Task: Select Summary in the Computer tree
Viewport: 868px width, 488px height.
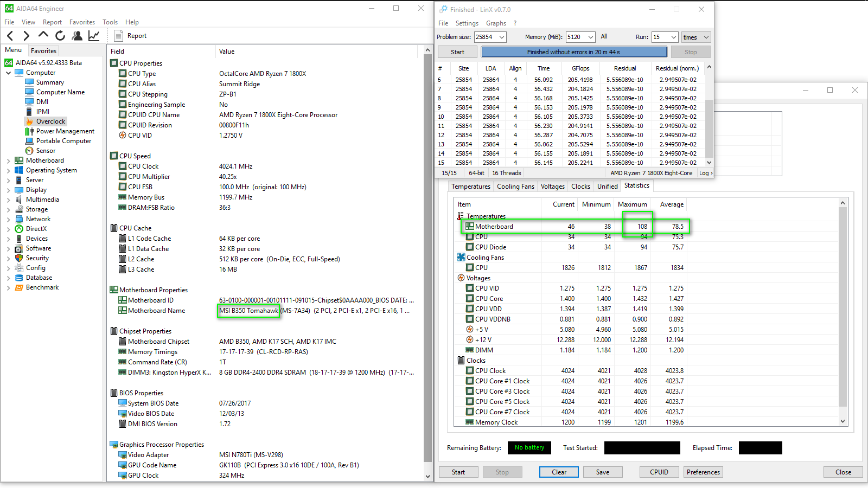Action: [50, 82]
